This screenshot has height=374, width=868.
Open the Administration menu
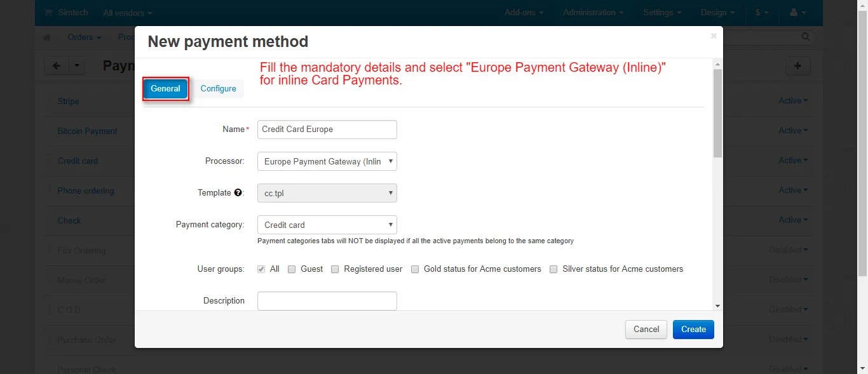[593, 13]
